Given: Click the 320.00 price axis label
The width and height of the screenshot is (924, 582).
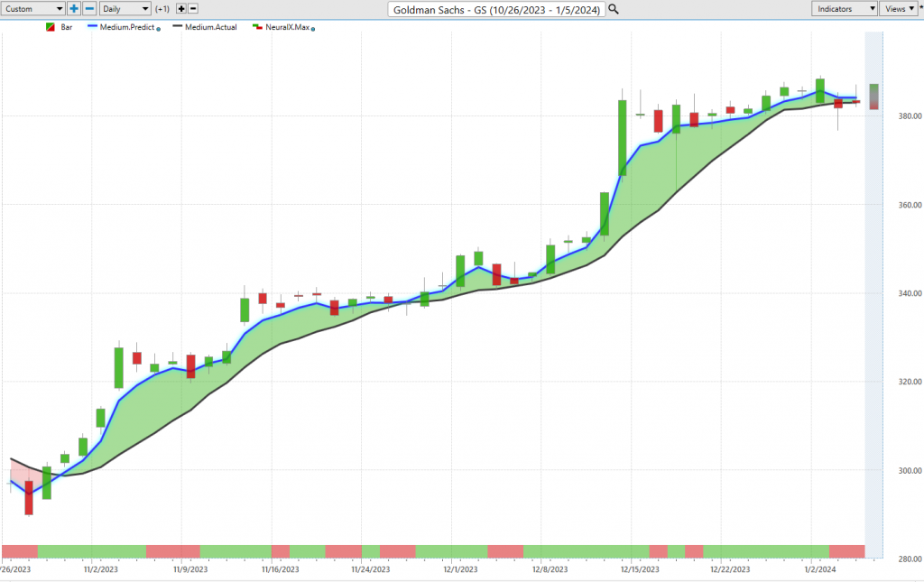Looking at the screenshot, I should 910,382.
